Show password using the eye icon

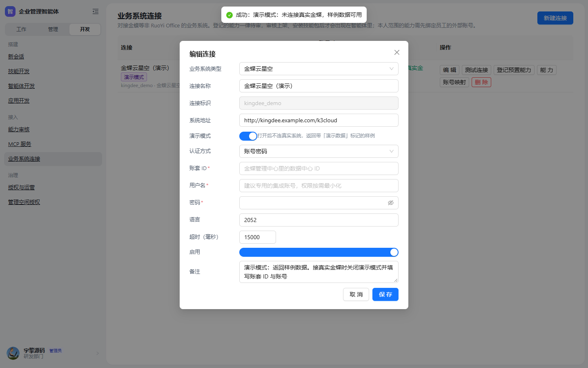tap(391, 203)
